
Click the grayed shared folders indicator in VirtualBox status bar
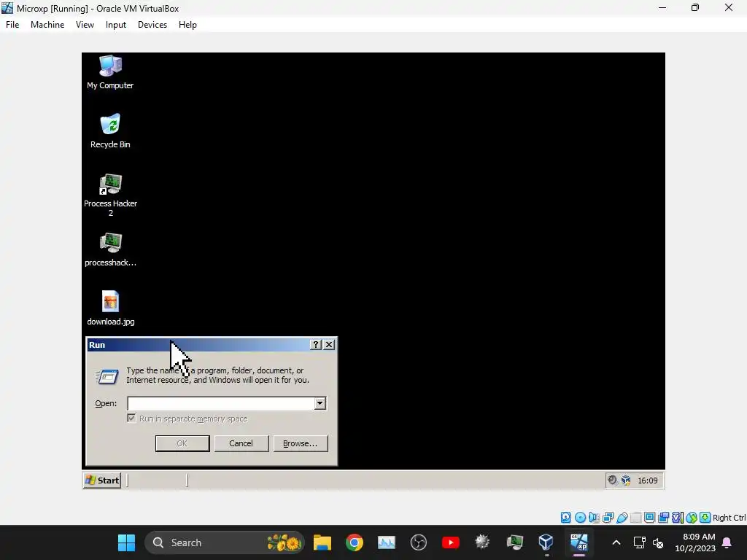click(x=635, y=518)
